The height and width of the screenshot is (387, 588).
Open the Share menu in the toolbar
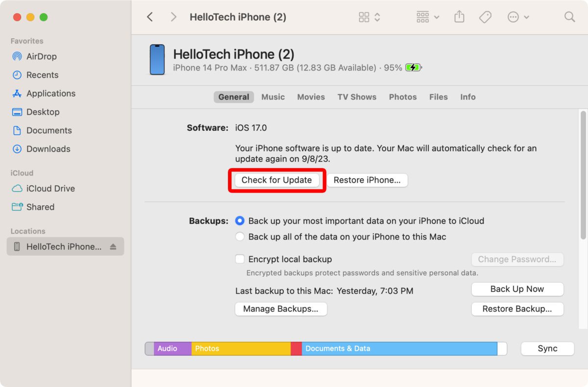tap(459, 17)
